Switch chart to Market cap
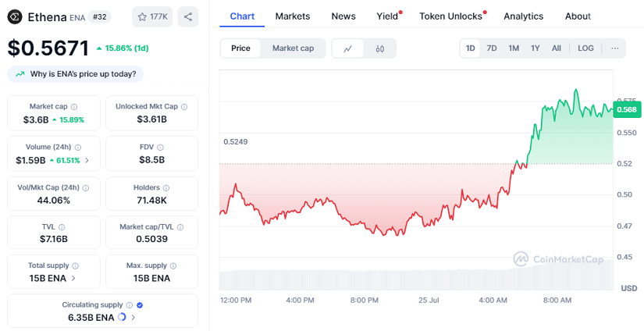The height and width of the screenshot is (331, 644). 293,48
